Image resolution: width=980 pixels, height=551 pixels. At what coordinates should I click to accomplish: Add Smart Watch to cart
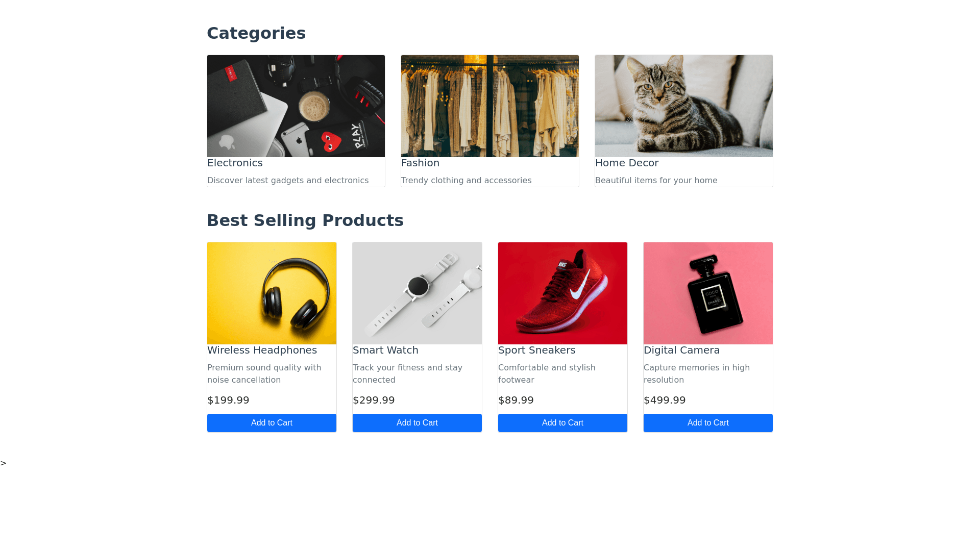[417, 423]
